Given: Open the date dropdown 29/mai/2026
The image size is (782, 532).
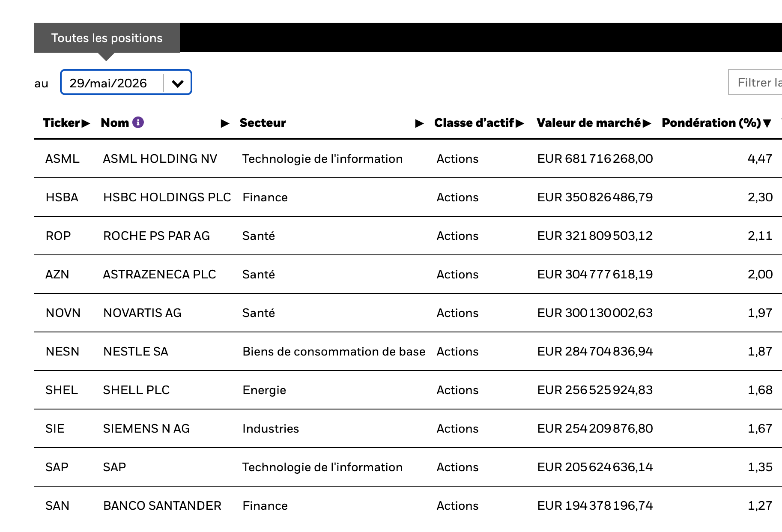Looking at the screenshot, I should tap(126, 82).
